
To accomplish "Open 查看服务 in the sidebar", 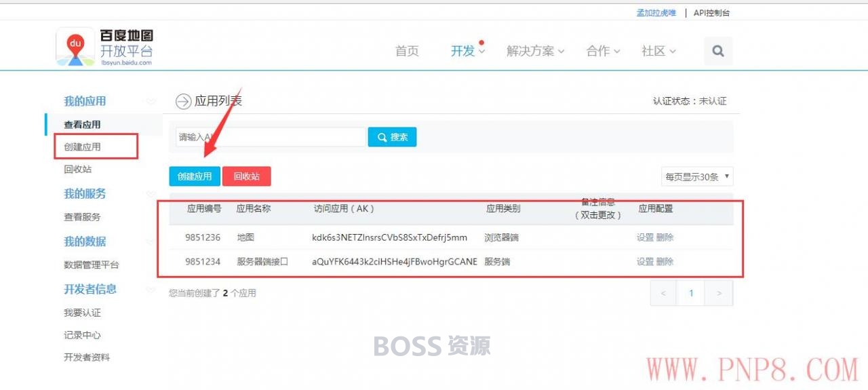I will tap(82, 217).
